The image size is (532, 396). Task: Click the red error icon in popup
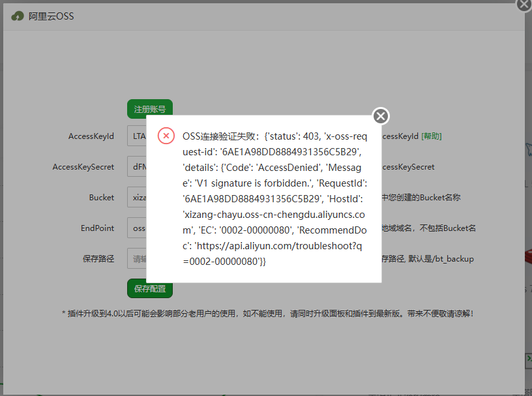166,136
